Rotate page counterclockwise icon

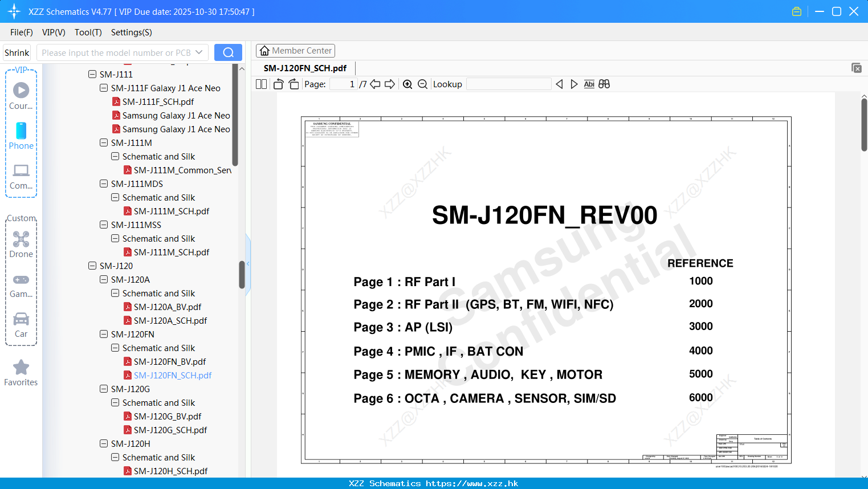click(x=278, y=84)
